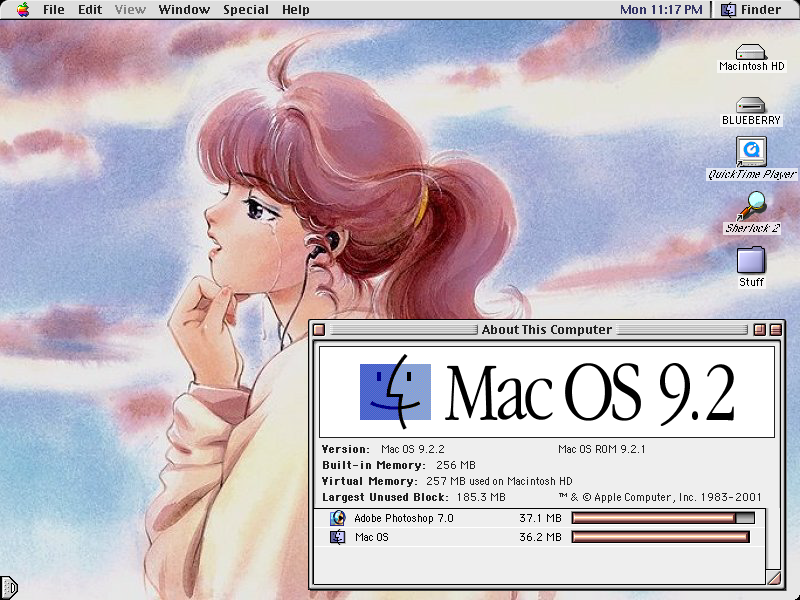The width and height of the screenshot is (800, 600).
Task: Open the Window menu
Action: [184, 10]
